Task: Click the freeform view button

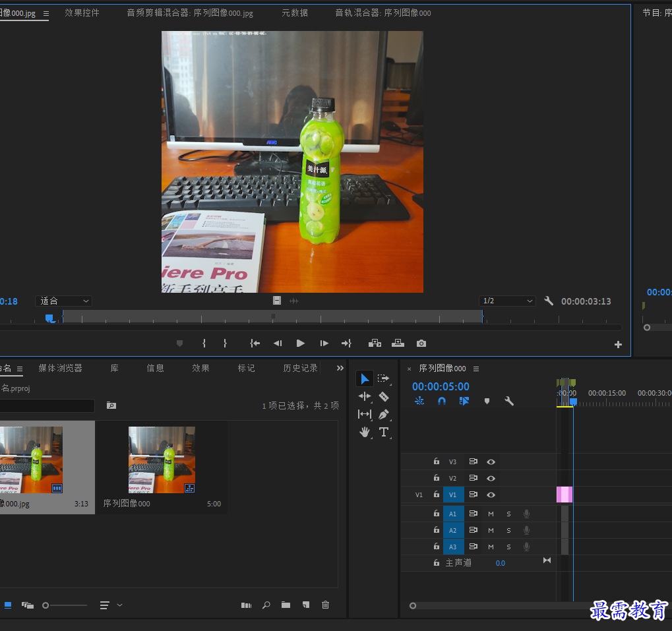Action: coord(28,605)
